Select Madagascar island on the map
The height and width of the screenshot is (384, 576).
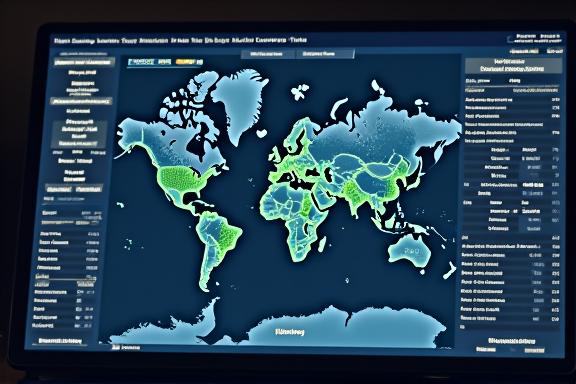coord(322,244)
